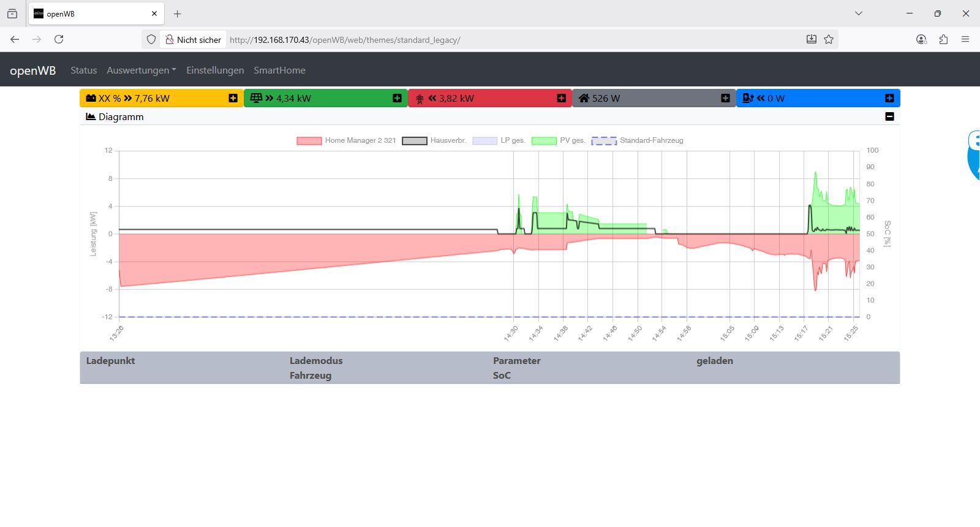Open the browser extensions icon
This screenshot has height=527, width=980.
click(943, 39)
